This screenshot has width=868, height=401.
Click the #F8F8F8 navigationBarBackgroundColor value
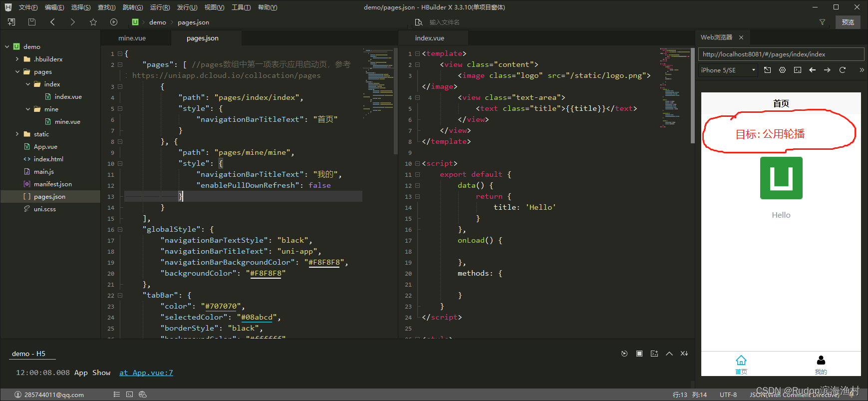coord(324,262)
